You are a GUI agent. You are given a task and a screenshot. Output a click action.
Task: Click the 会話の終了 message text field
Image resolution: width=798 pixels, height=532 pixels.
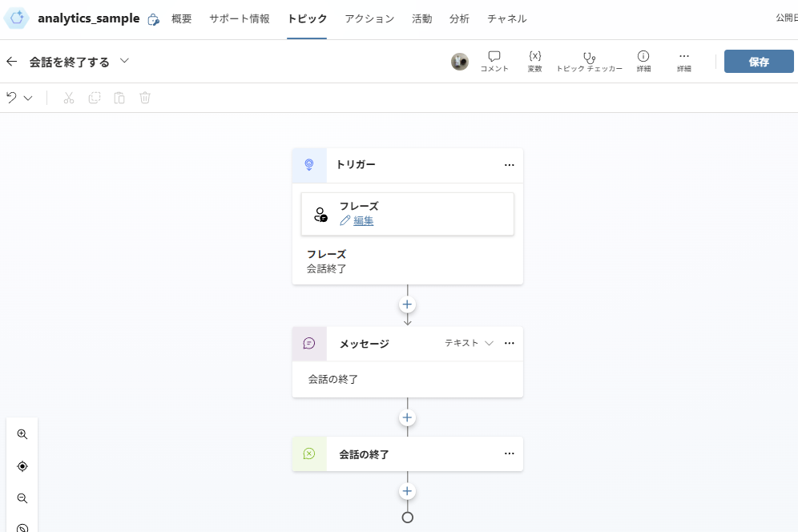tap(408, 379)
